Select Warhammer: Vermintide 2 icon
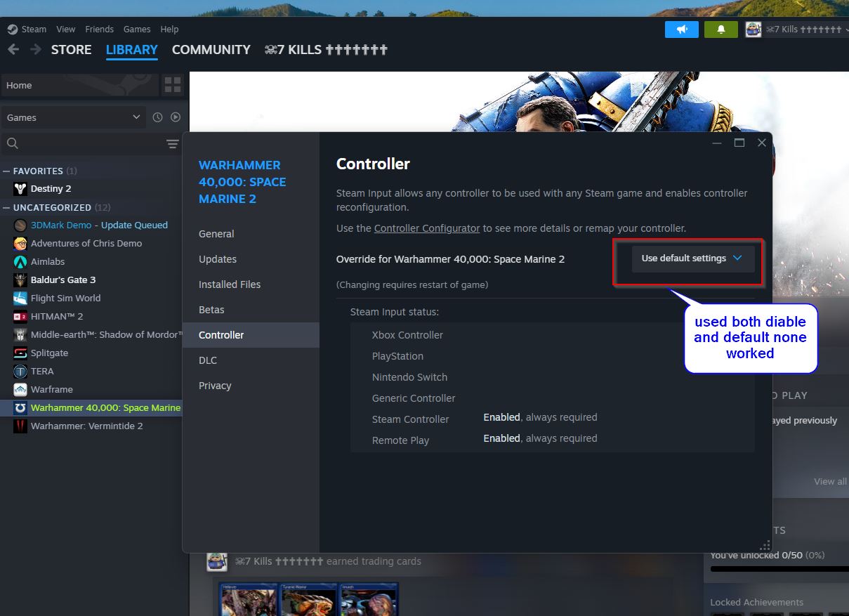The image size is (849, 616). tap(20, 426)
